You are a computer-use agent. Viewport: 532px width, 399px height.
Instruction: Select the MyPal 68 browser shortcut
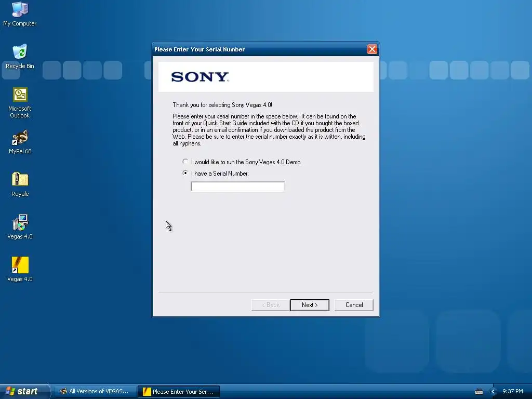20,142
